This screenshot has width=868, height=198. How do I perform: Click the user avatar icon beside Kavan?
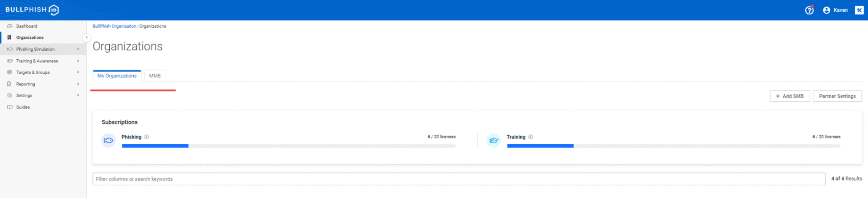pyautogui.click(x=827, y=10)
